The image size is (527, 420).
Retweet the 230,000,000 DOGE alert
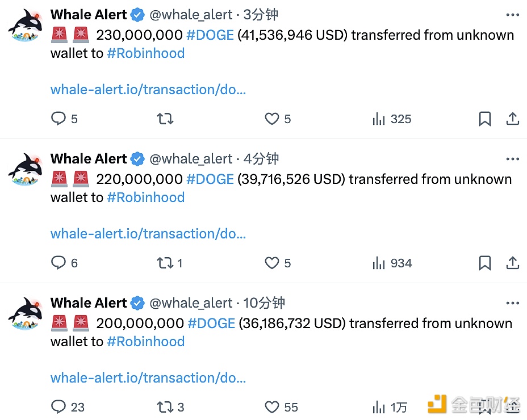[165, 119]
